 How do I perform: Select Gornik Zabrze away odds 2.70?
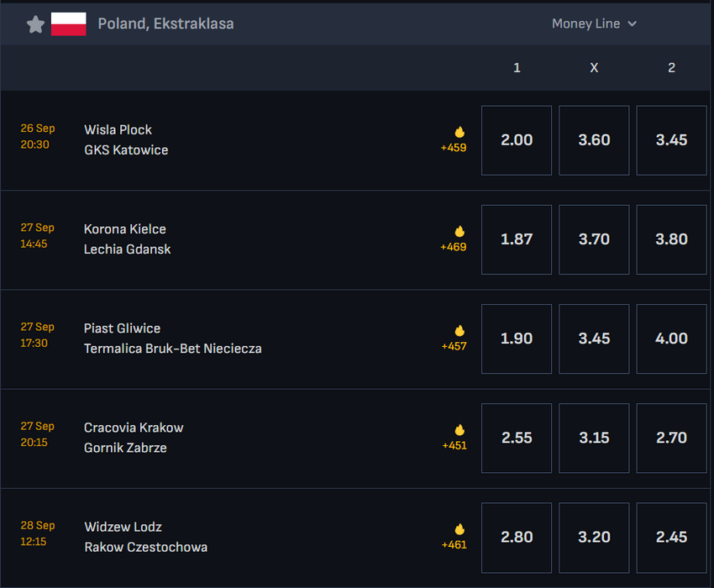671,438
